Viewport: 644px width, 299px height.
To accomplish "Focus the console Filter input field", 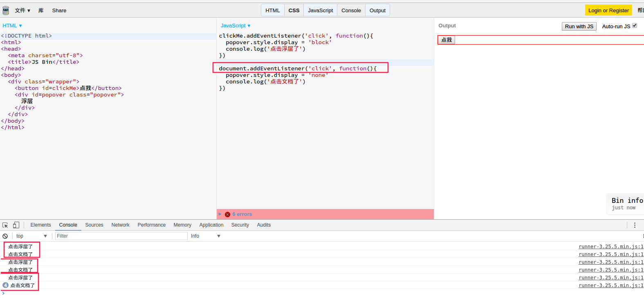I will point(121,236).
